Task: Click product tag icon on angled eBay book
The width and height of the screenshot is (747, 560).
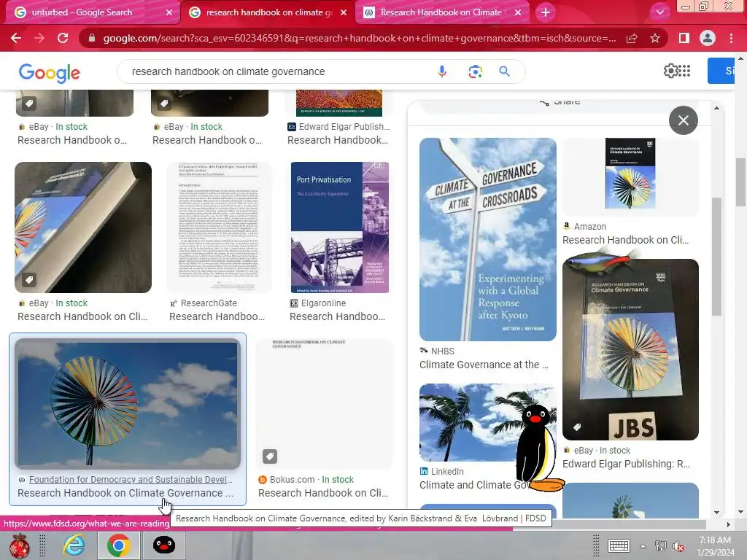Action: pyautogui.click(x=29, y=280)
